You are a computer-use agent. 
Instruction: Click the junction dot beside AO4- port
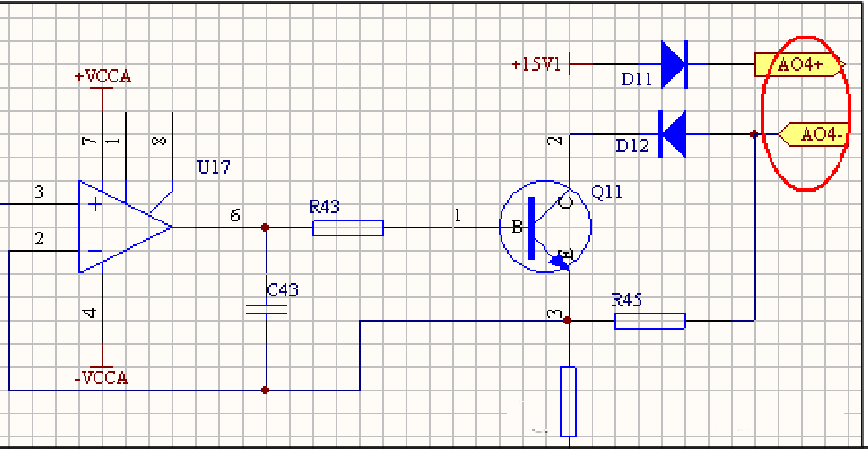pos(754,134)
